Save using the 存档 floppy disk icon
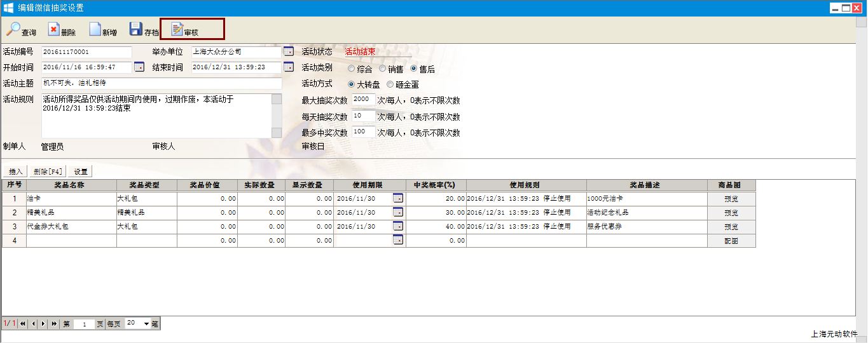 135,29
